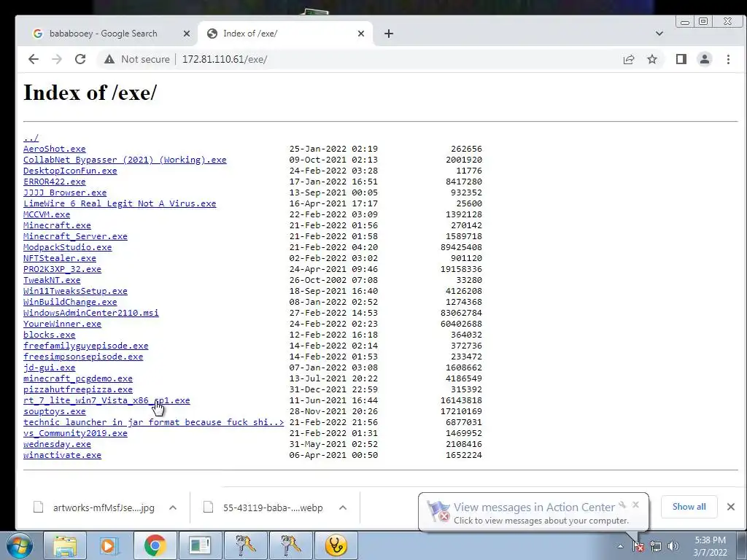Close the bababooey Google Search tab
The image size is (747, 560).
click(x=187, y=34)
